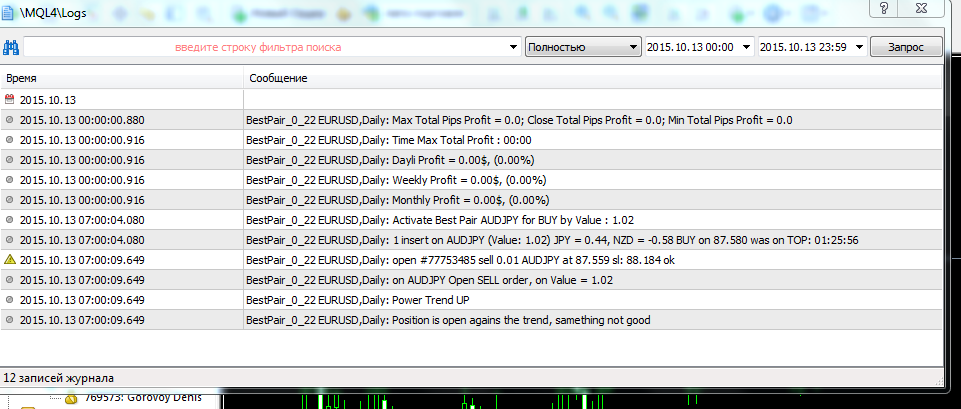Click the timestamp 2015.10.13 07:00:04.080 of Activate Best Pair row
This screenshot has height=409, width=961.
coord(82,220)
